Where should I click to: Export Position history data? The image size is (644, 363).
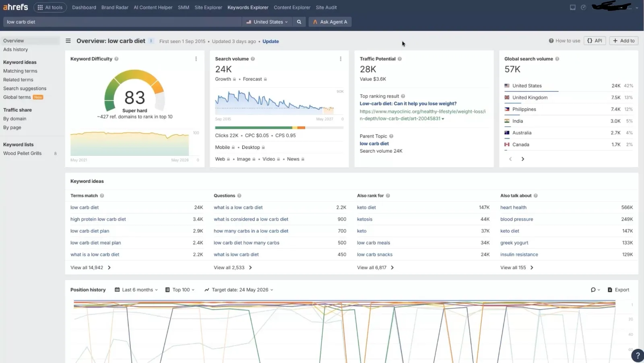618,290
